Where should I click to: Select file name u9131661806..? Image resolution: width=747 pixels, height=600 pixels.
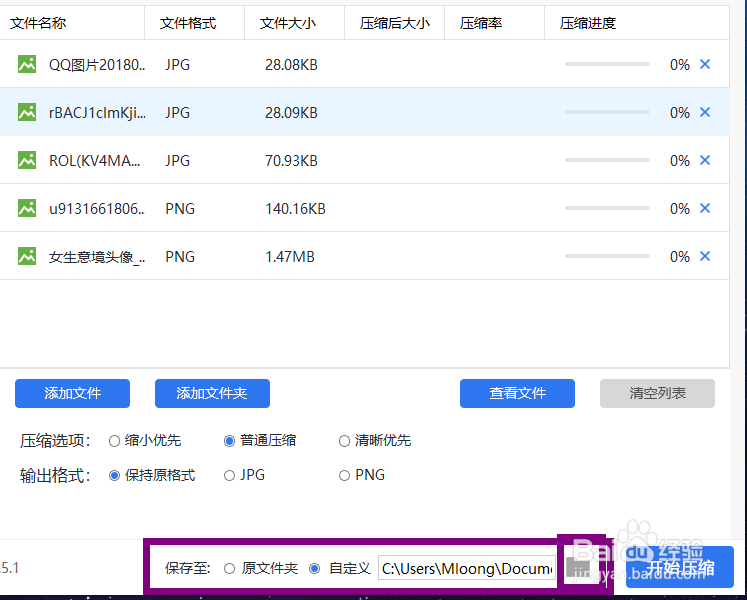click(x=97, y=209)
